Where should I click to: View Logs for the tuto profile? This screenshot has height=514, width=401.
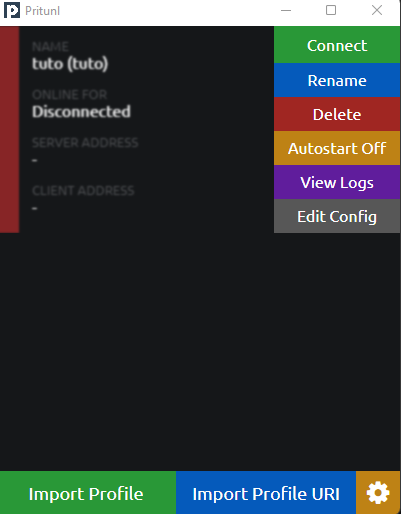click(x=337, y=182)
